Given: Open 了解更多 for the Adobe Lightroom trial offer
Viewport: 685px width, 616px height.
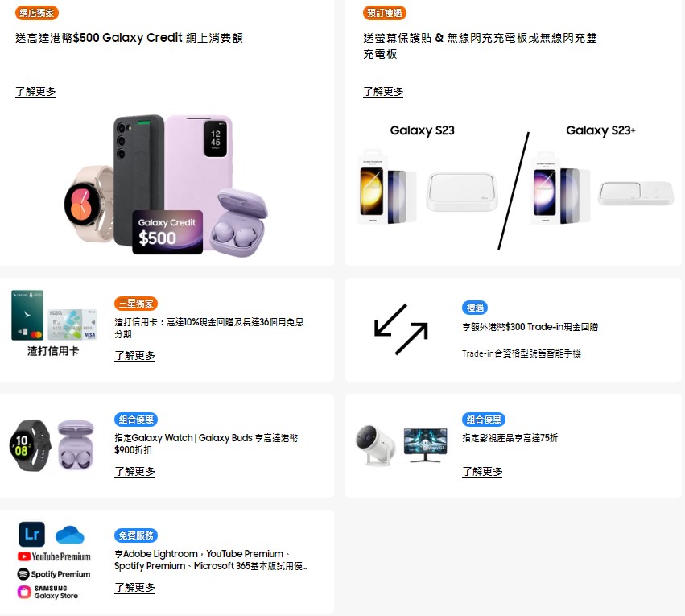Looking at the screenshot, I should 134,588.
